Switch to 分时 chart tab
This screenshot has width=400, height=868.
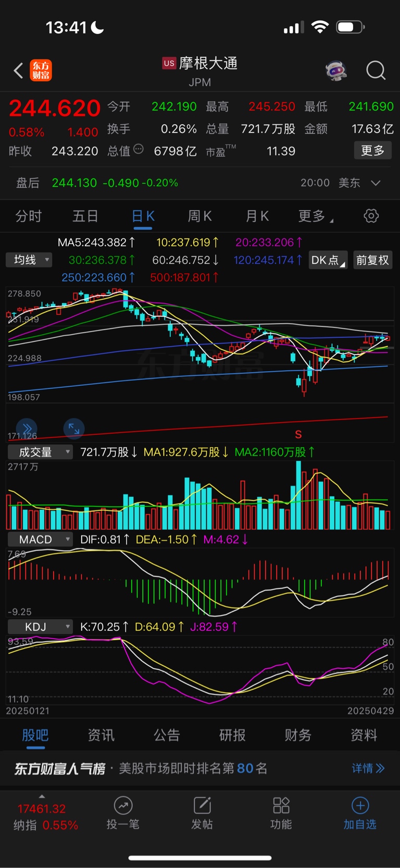29,216
